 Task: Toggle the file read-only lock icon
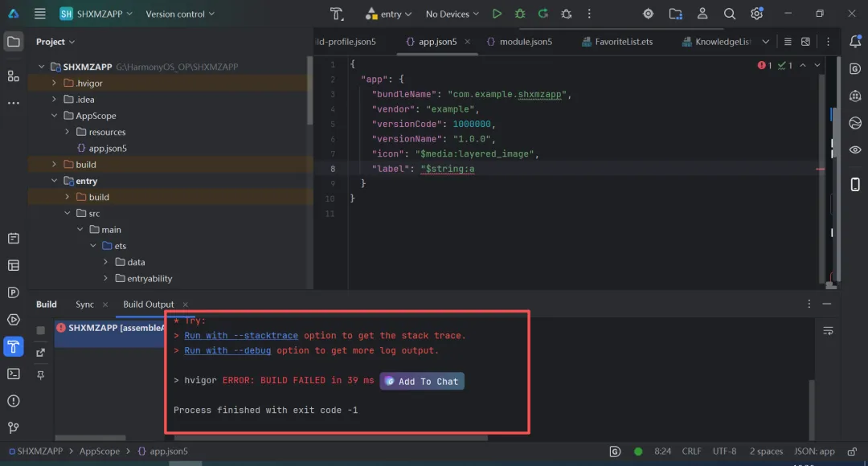point(853,452)
